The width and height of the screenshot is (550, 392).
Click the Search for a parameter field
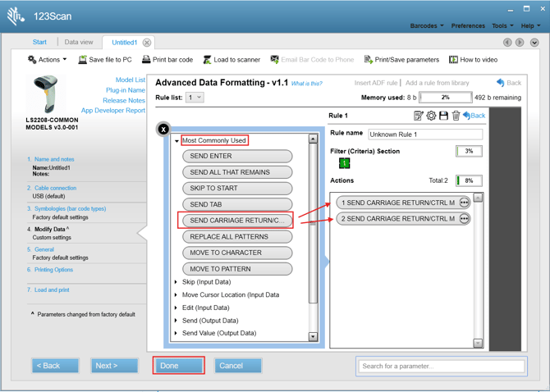click(x=441, y=366)
